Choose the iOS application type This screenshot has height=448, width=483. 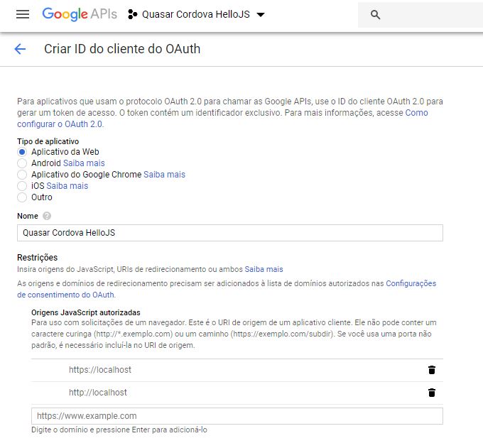[23, 186]
